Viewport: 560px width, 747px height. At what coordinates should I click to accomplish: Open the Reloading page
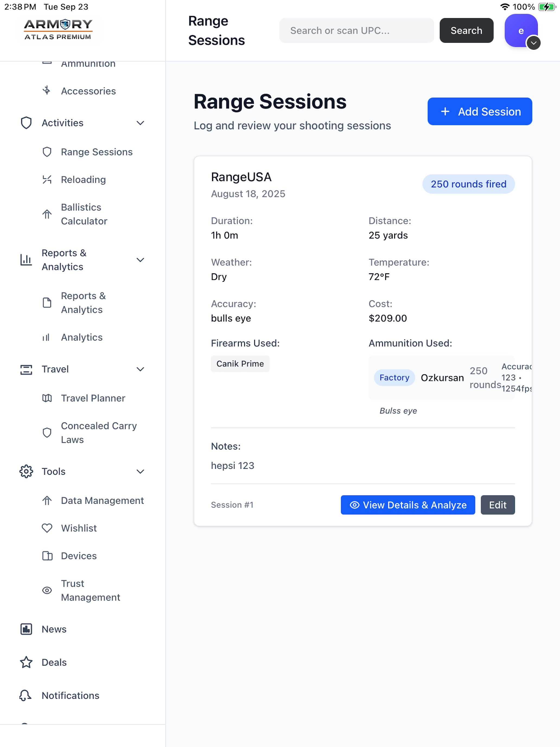(x=83, y=180)
